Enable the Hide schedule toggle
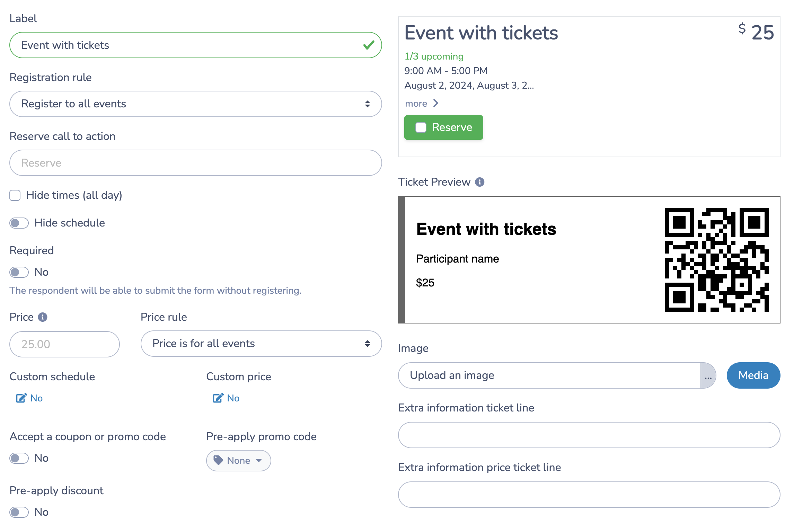Screen dimensions: 785x532 [19, 223]
